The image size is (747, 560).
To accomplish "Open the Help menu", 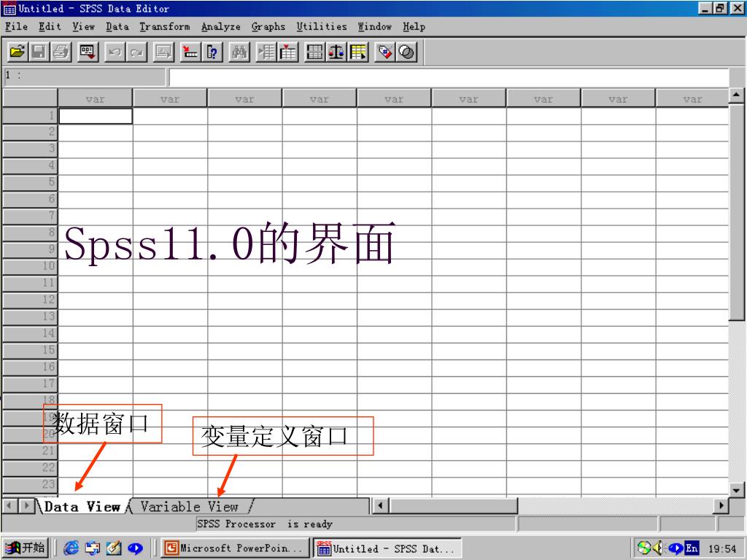I will [x=414, y=27].
